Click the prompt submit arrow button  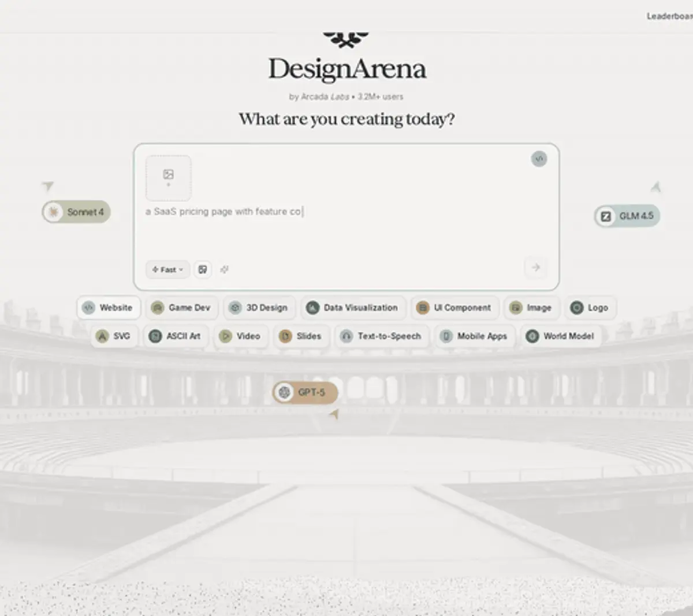click(535, 268)
